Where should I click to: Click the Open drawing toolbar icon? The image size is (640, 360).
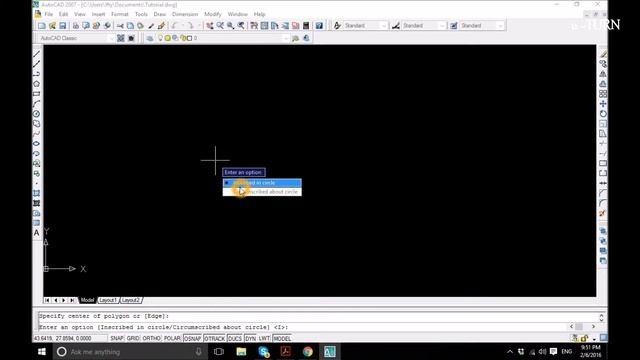(x=52, y=26)
